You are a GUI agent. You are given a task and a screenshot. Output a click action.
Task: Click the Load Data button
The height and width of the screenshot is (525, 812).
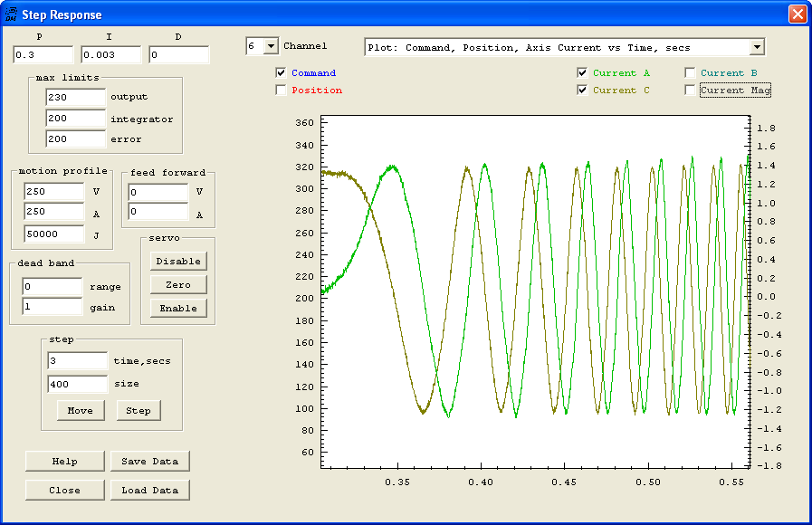pyautogui.click(x=150, y=490)
